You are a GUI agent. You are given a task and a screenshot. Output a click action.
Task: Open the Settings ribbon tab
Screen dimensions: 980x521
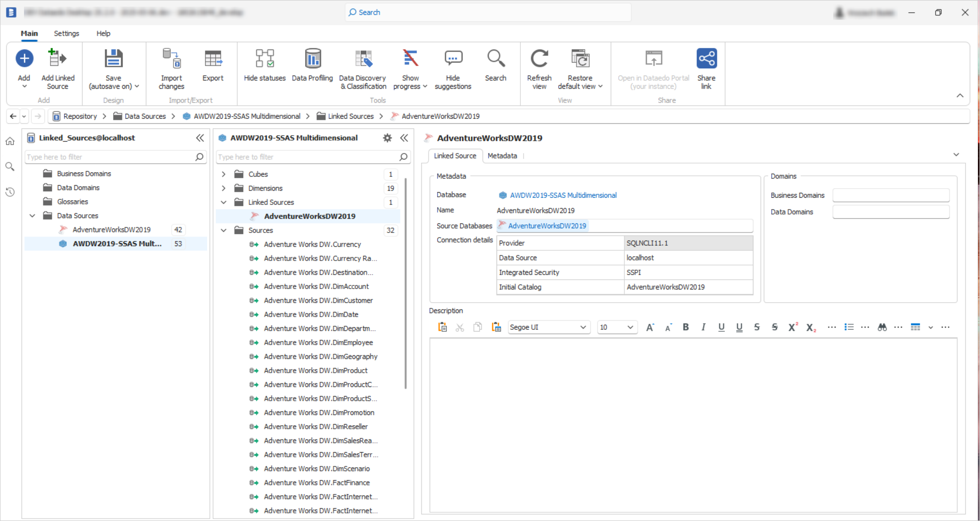(x=66, y=33)
